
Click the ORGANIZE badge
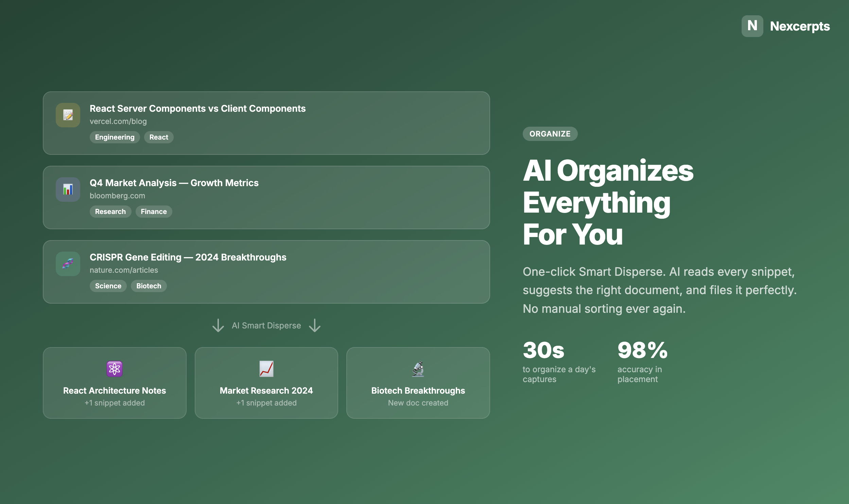pos(550,134)
